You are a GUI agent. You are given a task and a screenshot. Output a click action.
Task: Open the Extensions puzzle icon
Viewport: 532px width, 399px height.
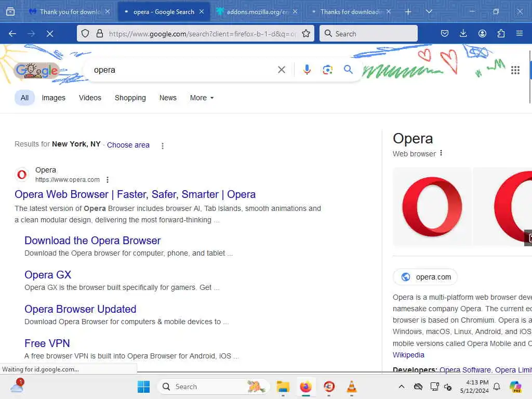[501, 33]
